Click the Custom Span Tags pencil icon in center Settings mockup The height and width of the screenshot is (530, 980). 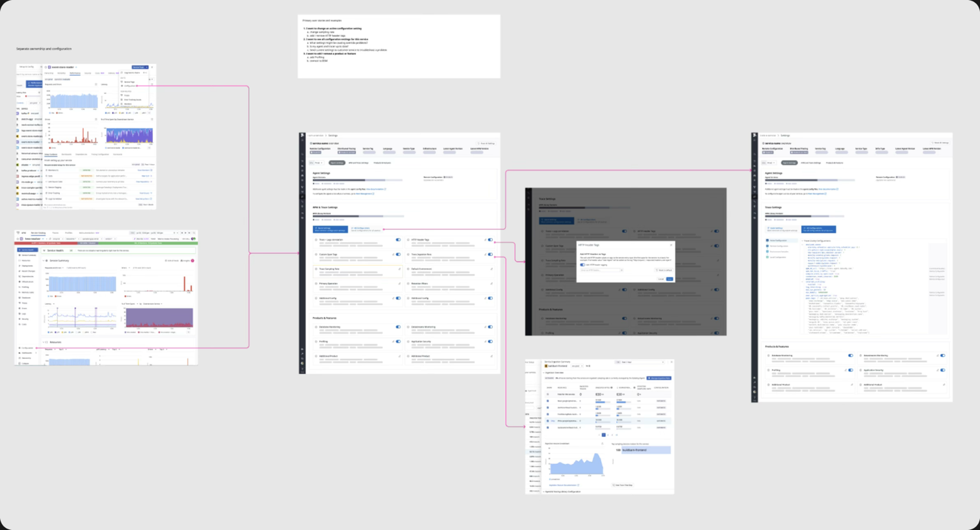pos(393,255)
